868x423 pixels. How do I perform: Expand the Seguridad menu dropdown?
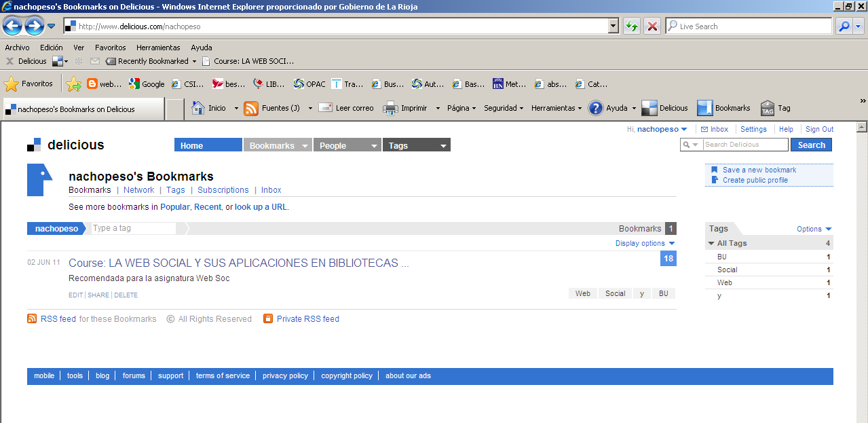[522, 108]
